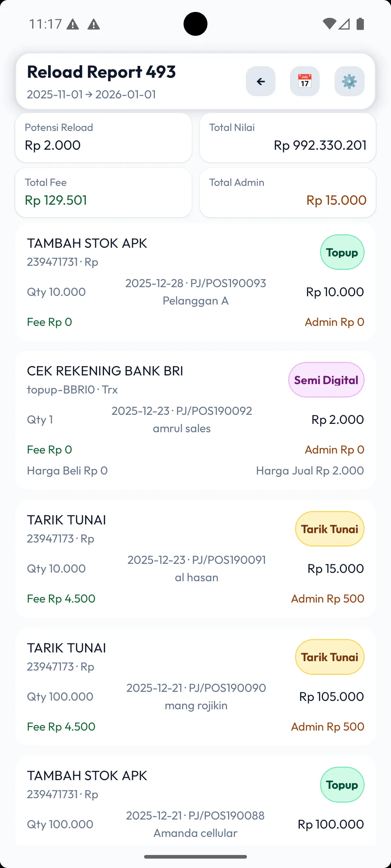Tap the cellular signal icon
The height and width of the screenshot is (868, 391).
click(x=344, y=24)
